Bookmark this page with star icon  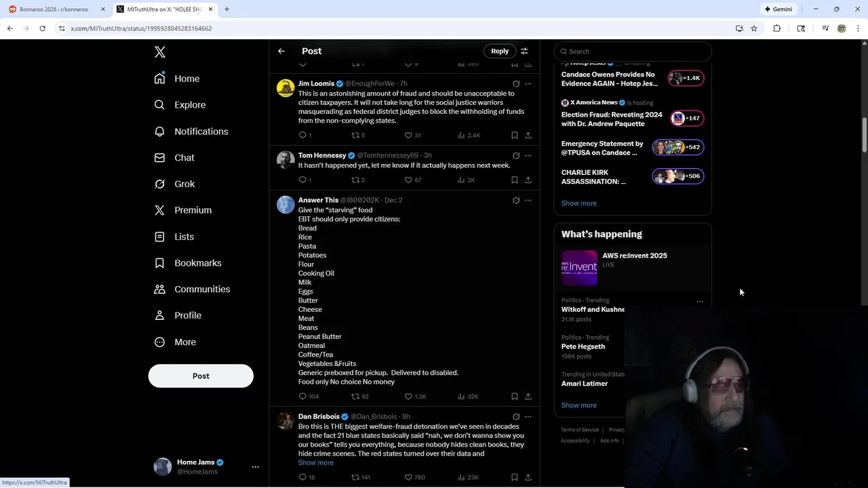[754, 28]
